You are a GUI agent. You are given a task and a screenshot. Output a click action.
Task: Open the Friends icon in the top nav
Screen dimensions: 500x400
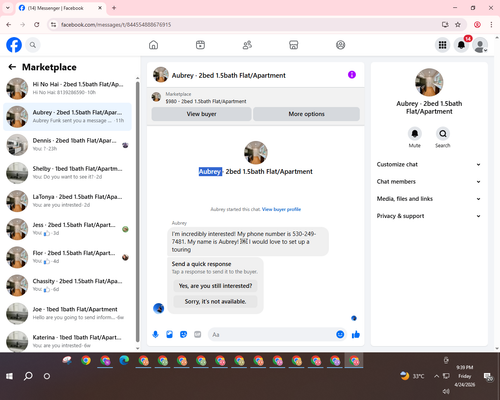pos(247,45)
